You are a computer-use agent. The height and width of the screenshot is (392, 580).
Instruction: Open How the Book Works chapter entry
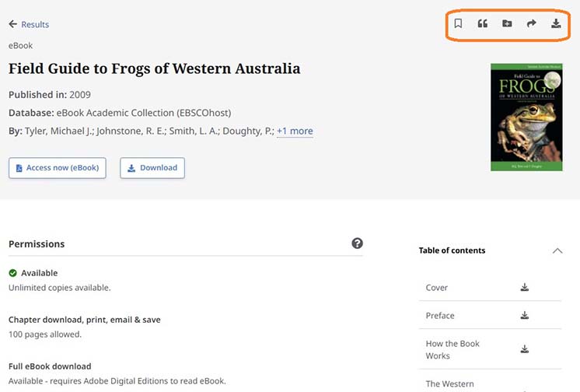(452, 349)
